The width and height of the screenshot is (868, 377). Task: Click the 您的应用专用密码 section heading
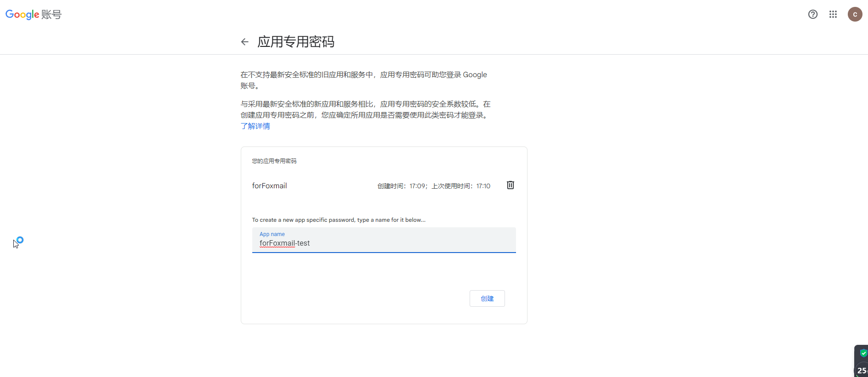coord(274,161)
